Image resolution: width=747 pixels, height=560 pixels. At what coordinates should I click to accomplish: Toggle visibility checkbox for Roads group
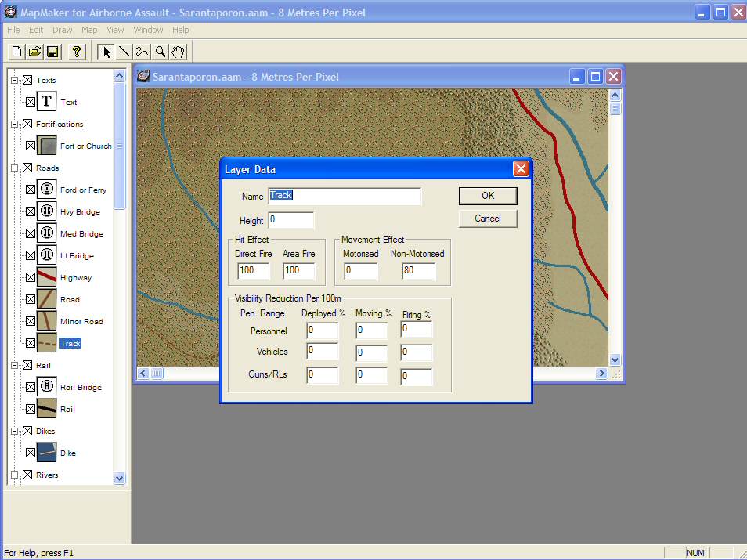27,168
